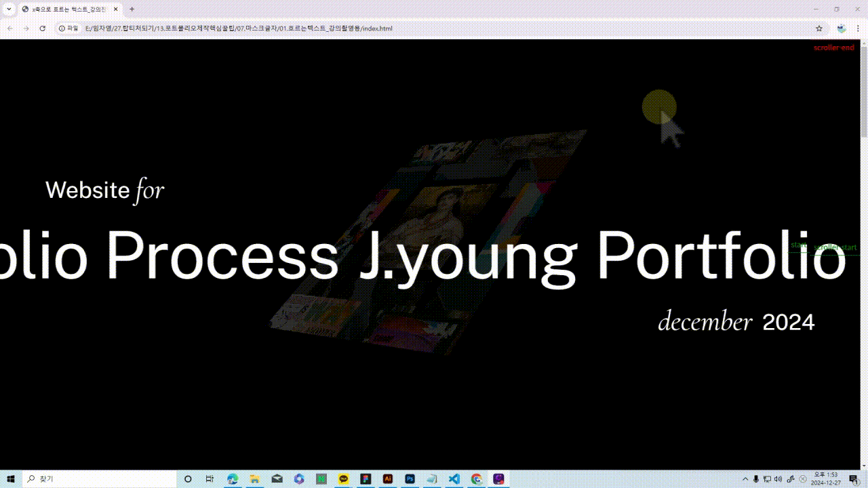Image resolution: width=868 pixels, height=488 pixels.
Task: Click the 'Website for' heading text
Action: (x=104, y=190)
